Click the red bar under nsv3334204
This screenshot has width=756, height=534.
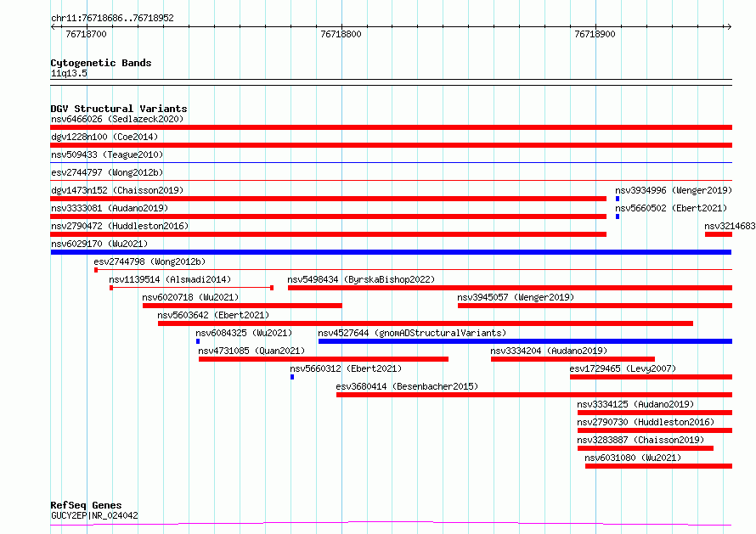point(573,359)
